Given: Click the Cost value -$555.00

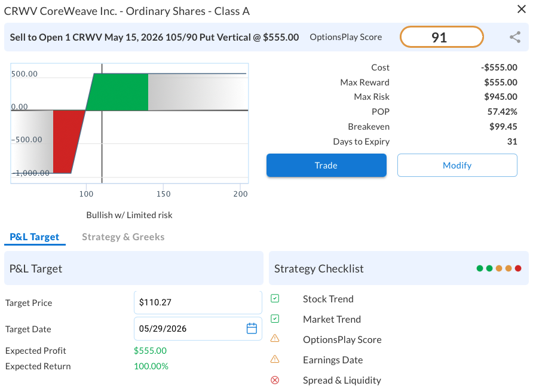Looking at the screenshot, I should [499, 68].
